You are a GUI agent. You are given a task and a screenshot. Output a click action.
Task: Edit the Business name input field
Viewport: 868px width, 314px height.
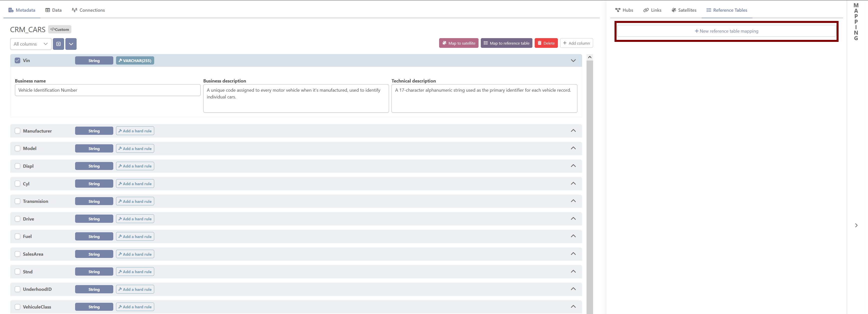pyautogui.click(x=108, y=90)
